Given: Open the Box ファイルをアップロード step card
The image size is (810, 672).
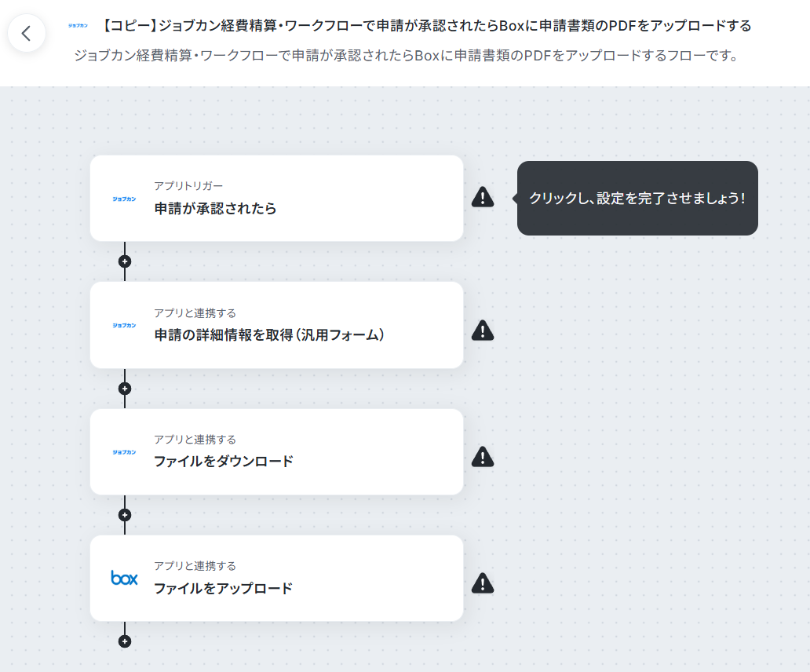Looking at the screenshot, I should pyautogui.click(x=276, y=578).
